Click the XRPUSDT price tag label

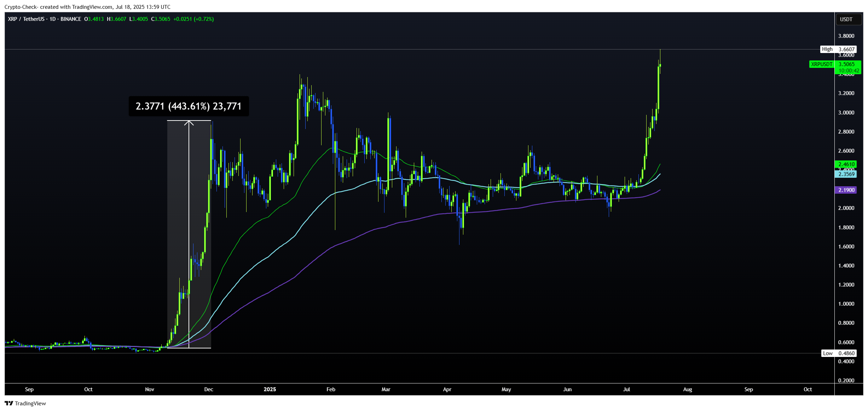coord(821,64)
